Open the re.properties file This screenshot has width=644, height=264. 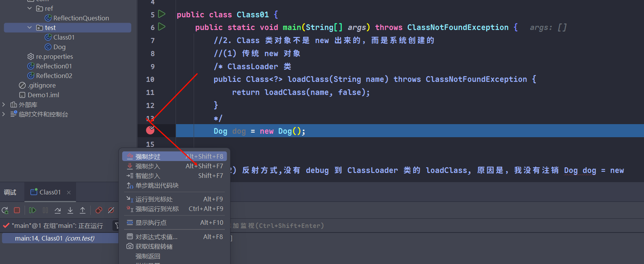coord(54,56)
